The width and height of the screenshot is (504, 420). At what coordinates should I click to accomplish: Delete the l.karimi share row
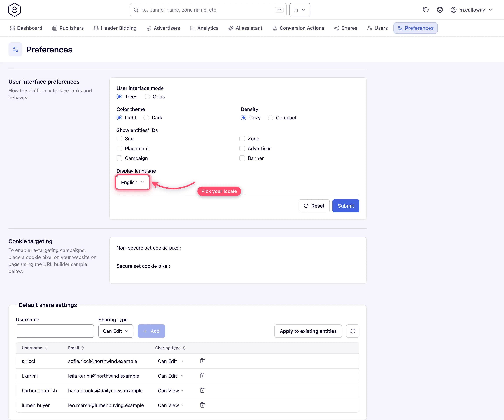202,376
